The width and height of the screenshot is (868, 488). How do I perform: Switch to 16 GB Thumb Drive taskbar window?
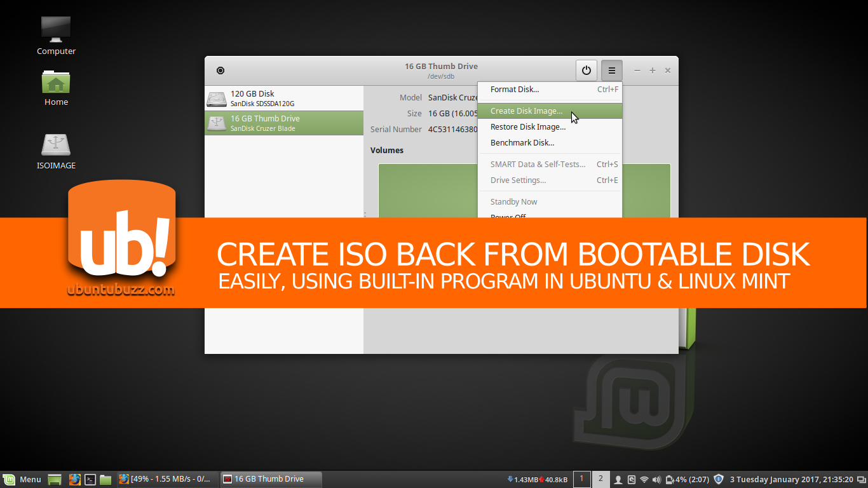[x=271, y=479]
